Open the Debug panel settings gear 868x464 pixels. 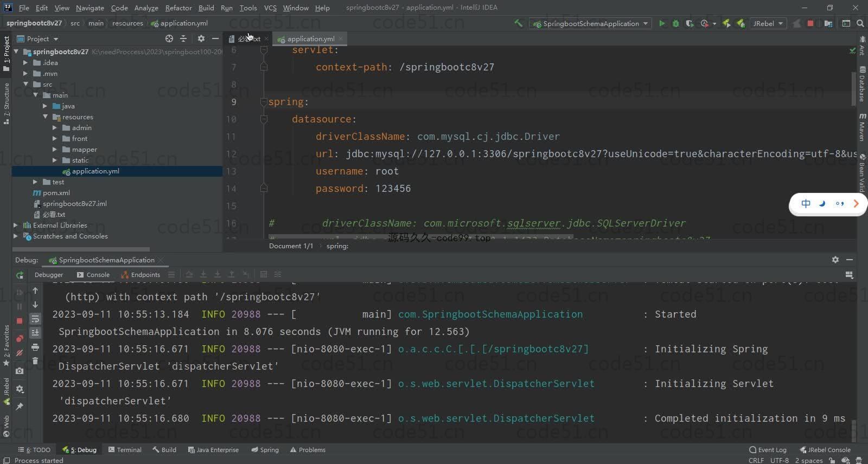(835, 260)
